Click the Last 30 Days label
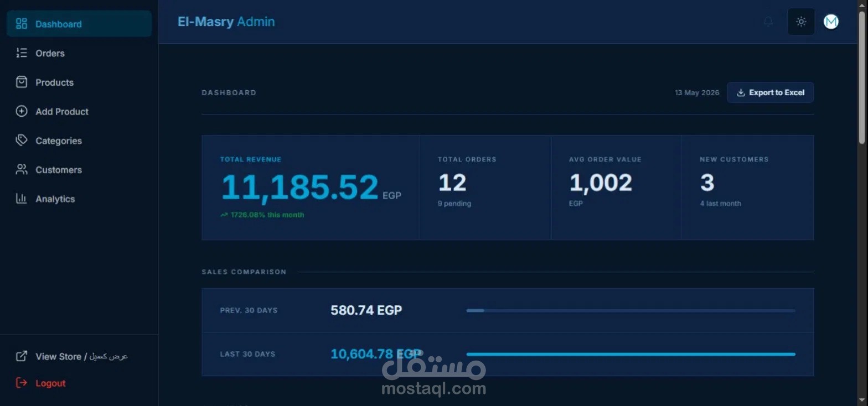This screenshot has width=868, height=406. [x=247, y=354]
